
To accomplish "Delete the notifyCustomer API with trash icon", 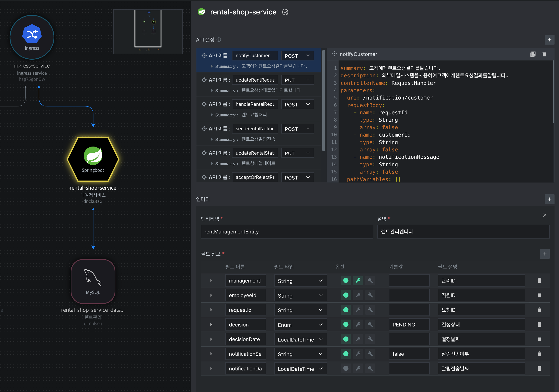I will click(544, 54).
